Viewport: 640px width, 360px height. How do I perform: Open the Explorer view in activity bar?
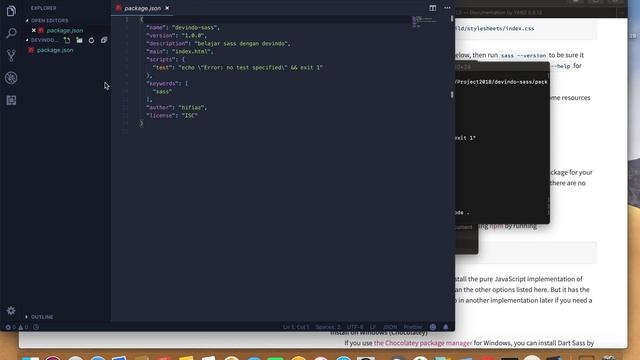[x=11, y=11]
